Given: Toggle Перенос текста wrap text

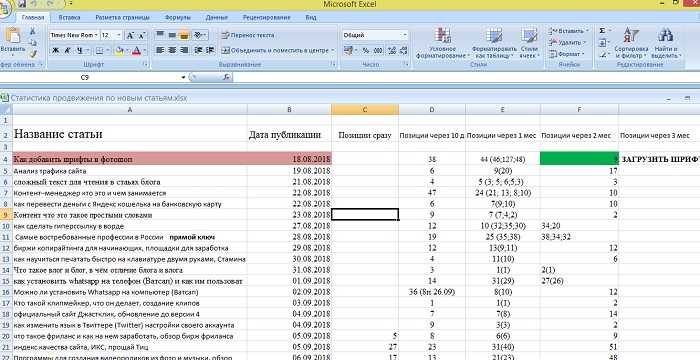Looking at the screenshot, I should pyautogui.click(x=248, y=35).
